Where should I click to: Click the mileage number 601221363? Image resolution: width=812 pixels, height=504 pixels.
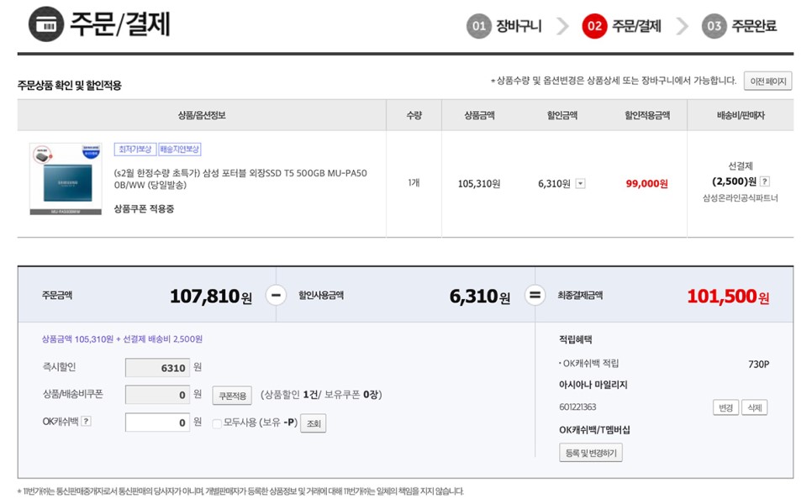tap(577, 407)
